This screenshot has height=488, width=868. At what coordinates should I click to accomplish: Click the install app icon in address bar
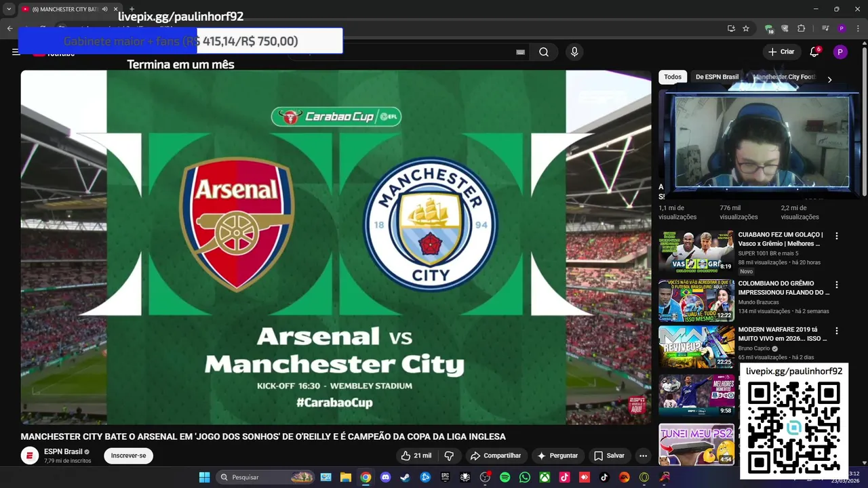731,28
